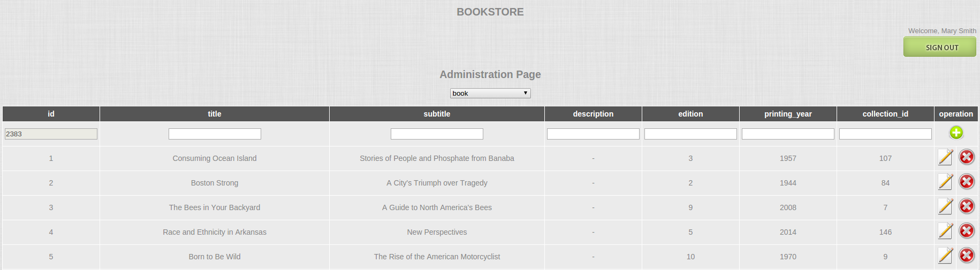Focus the new collection_id input field
This screenshot has width=980, height=270.
pos(885,134)
